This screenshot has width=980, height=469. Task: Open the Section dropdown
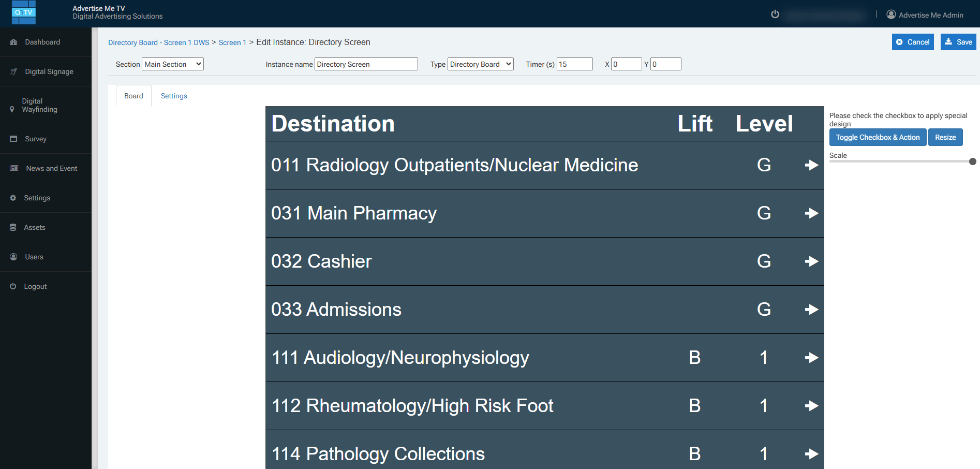173,64
